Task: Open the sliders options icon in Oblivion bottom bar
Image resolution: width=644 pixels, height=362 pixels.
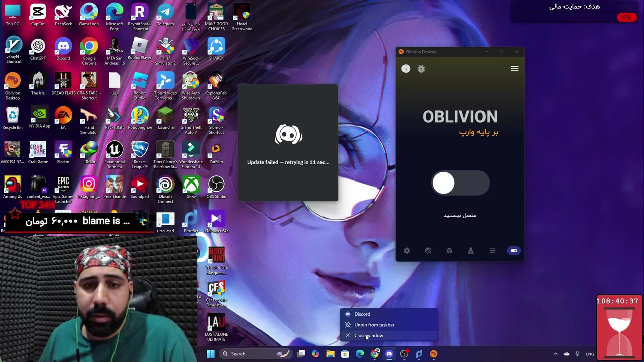Action: (x=492, y=251)
